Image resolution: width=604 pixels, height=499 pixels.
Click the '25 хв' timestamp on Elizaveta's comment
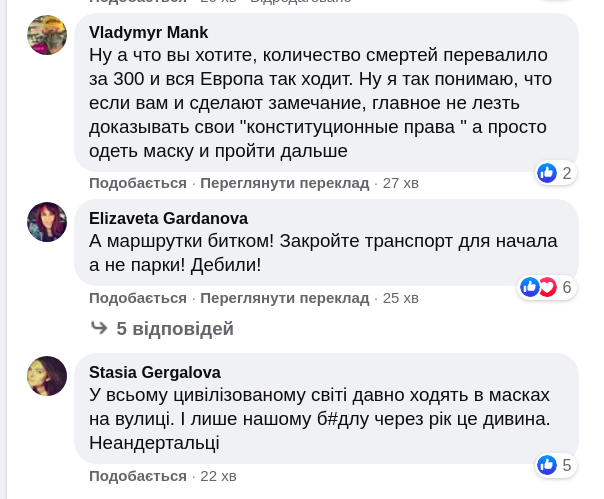point(401,298)
